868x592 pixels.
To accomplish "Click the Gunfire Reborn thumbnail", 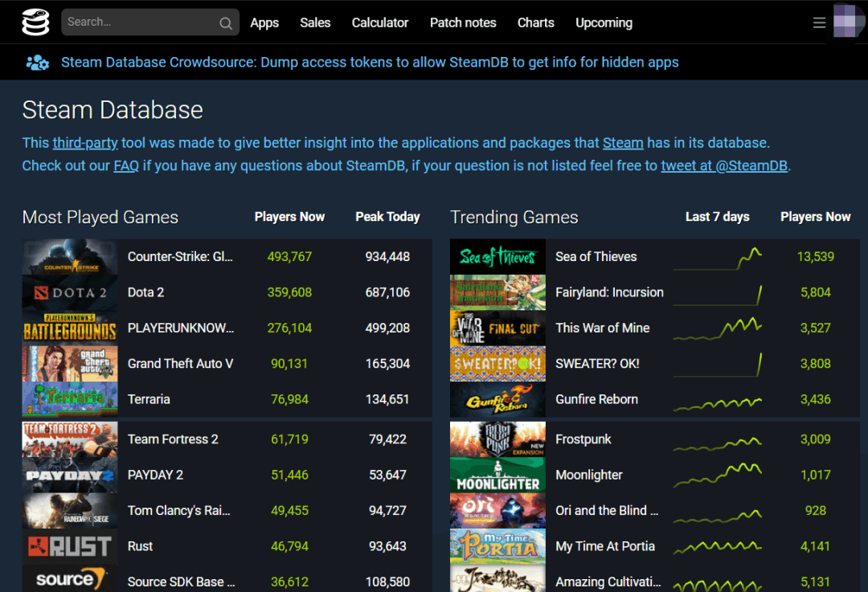I will pyautogui.click(x=497, y=399).
